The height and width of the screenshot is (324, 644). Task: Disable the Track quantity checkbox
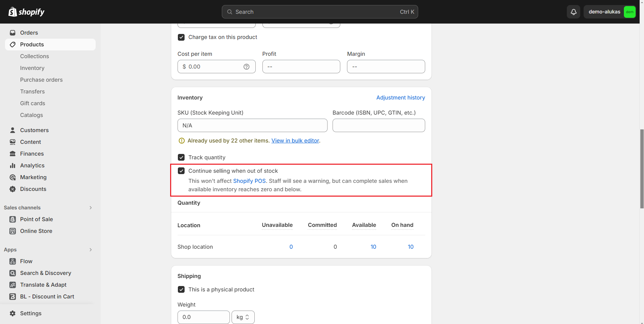pos(181,157)
